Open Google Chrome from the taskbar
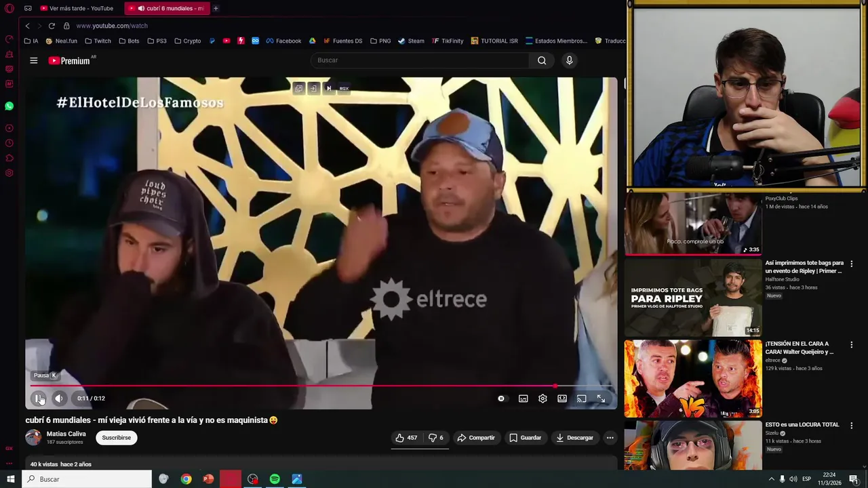Viewport: 868px width, 488px height. [186, 479]
